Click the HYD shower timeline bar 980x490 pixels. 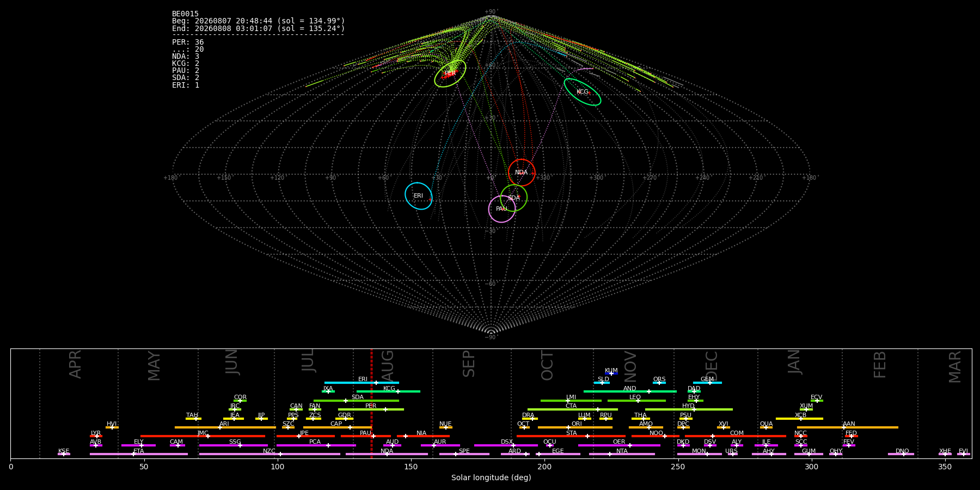click(689, 409)
